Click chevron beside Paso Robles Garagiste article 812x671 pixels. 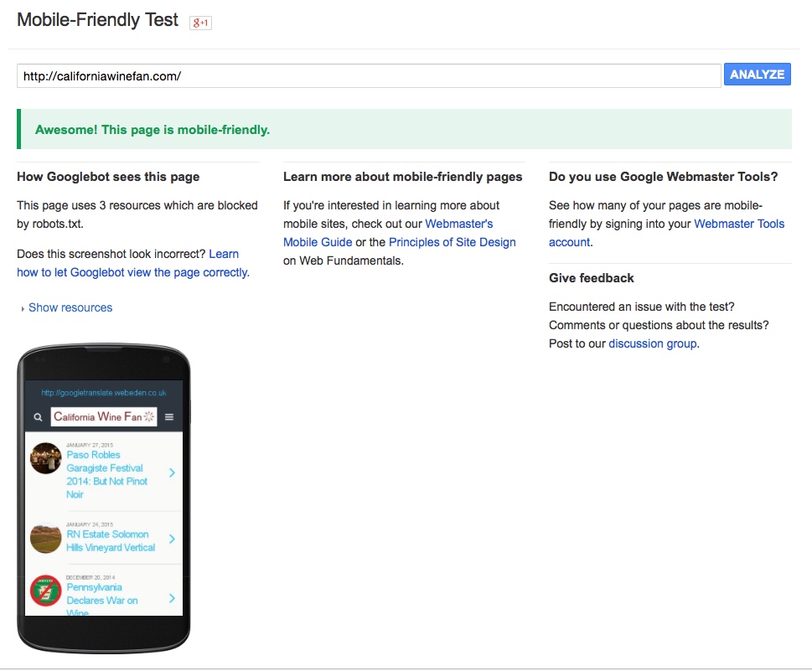coord(172,472)
